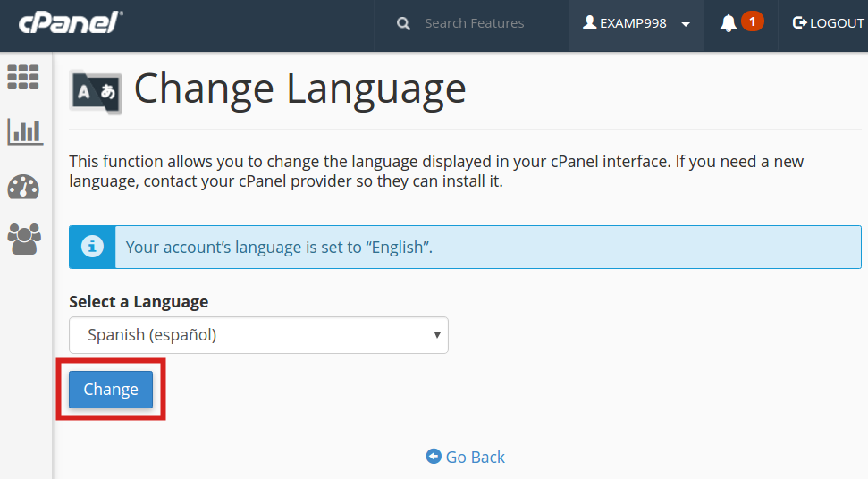The height and width of the screenshot is (479, 868).
Task: Click the Select a Language label
Action: [x=139, y=301]
